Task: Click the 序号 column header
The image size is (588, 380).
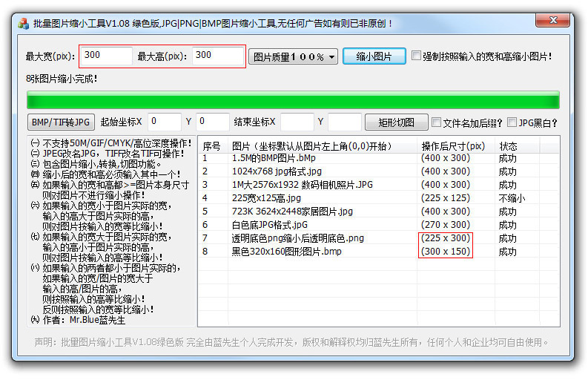Action: tap(212, 146)
